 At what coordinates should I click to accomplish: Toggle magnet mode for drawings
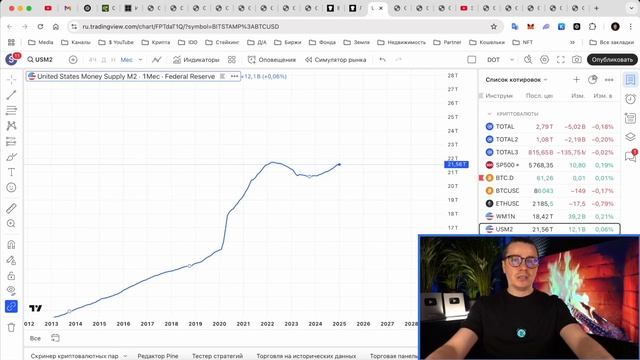click(11, 244)
